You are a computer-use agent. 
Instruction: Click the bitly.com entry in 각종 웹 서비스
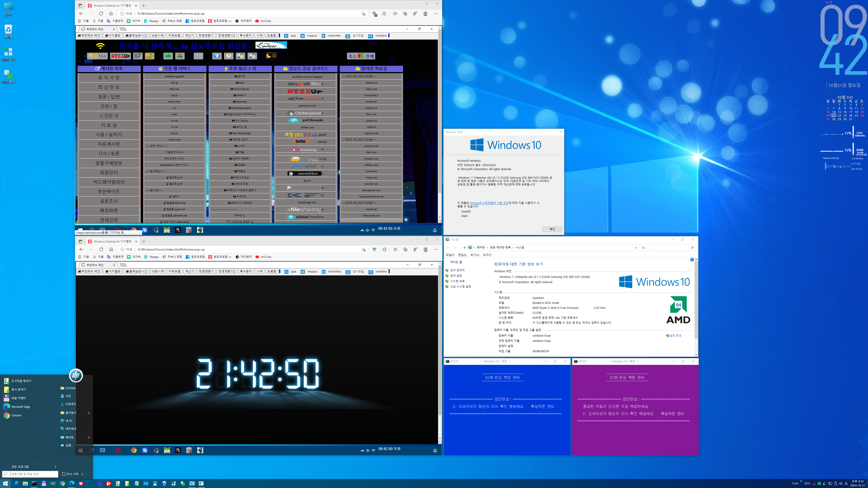174,89
